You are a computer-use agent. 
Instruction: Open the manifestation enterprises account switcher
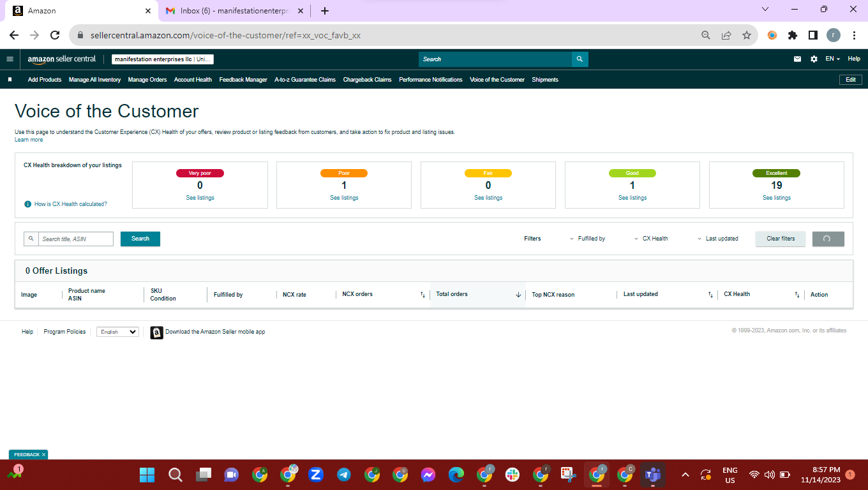coord(163,59)
